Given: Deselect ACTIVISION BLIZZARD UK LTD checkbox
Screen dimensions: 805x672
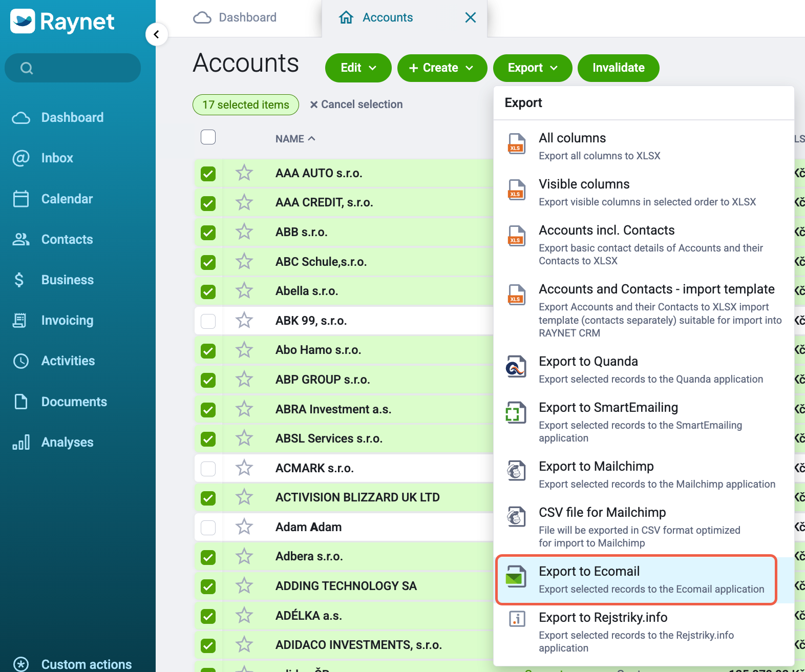Looking at the screenshot, I should [208, 498].
